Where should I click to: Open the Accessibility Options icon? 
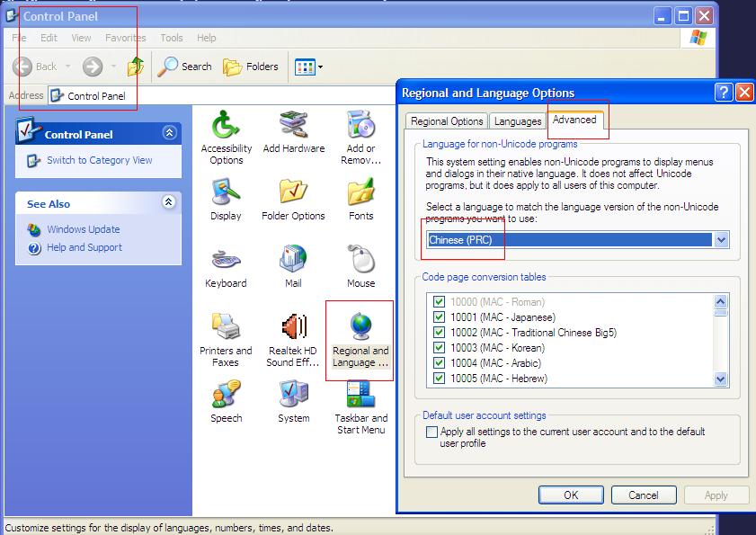coord(226,124)
